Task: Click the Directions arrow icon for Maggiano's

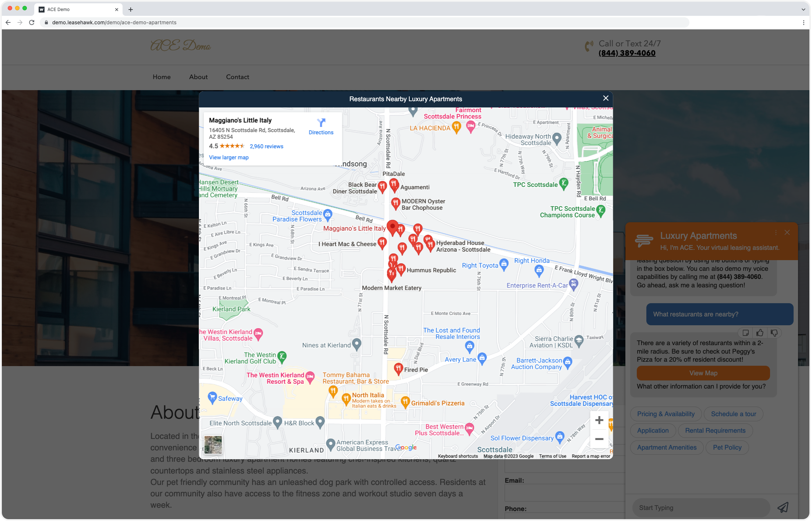Action: pyautogui.click(x=321, y=123)
